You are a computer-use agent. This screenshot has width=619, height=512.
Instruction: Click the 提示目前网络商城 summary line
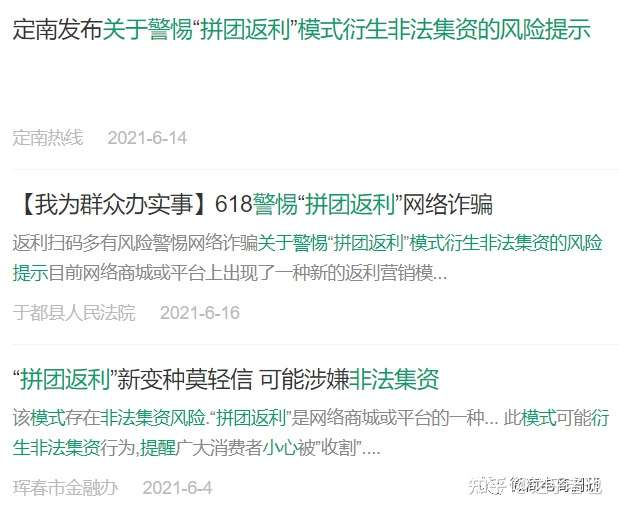pyautogui.click(x=230, y=273)
